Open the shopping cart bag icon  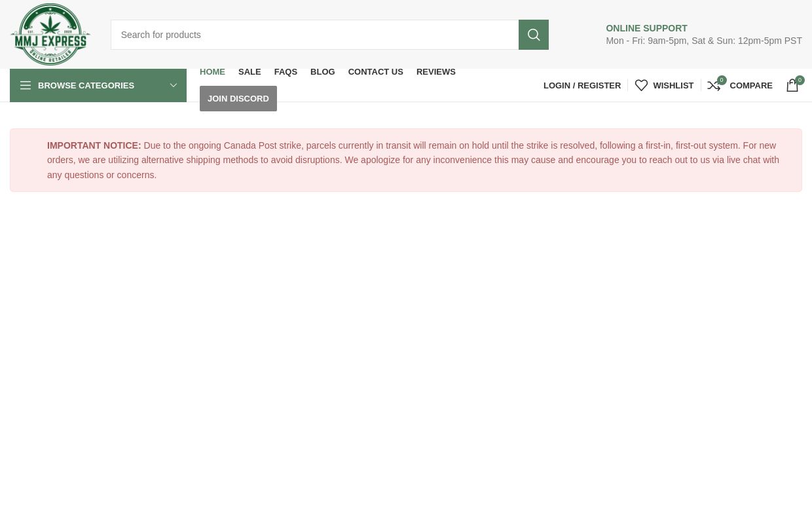(792, 85)
